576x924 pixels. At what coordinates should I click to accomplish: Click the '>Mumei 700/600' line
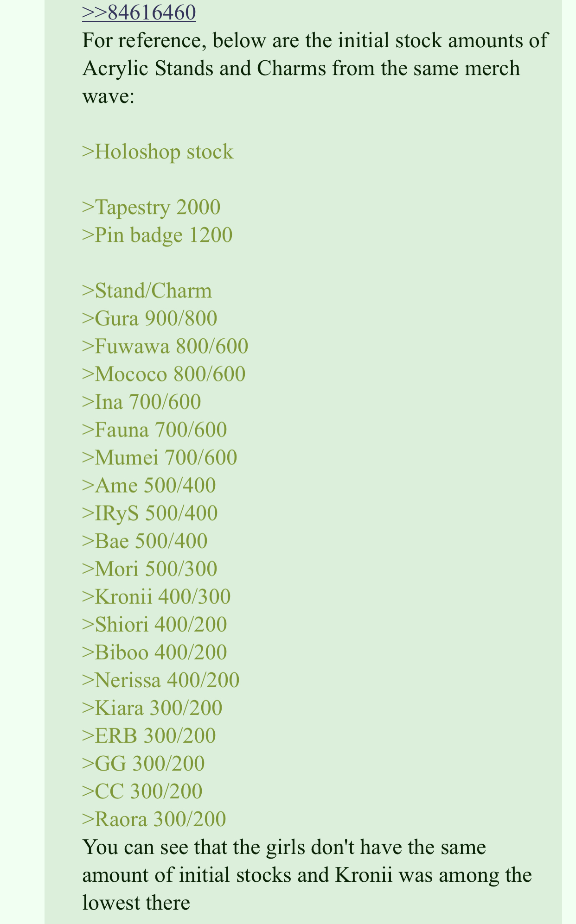160,458
